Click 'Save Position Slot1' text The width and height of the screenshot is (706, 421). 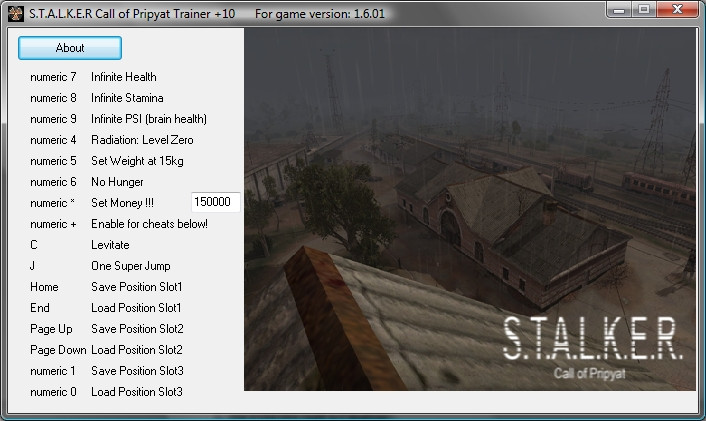(x=136, y=287)
